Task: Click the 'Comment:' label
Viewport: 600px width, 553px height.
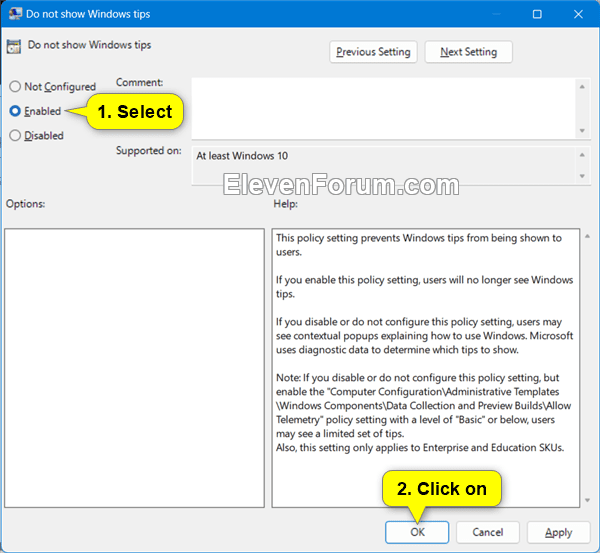Action: coord(139,82)
